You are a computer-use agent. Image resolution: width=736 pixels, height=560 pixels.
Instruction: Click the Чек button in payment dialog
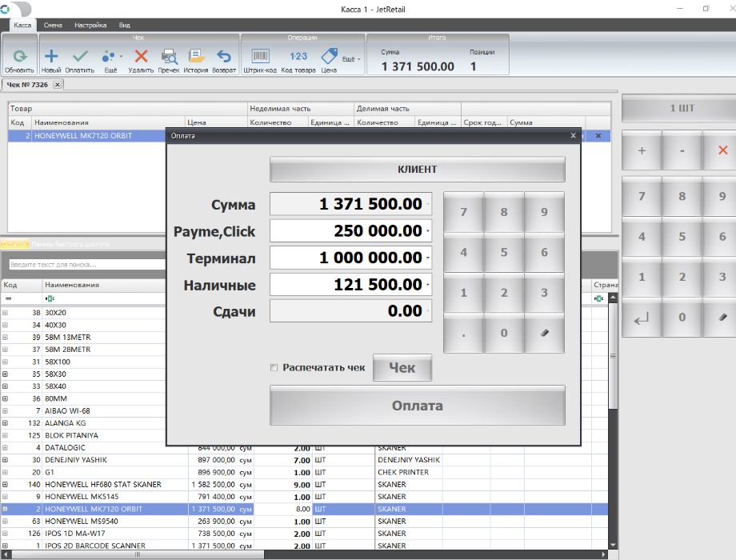(x=402, y=367)
